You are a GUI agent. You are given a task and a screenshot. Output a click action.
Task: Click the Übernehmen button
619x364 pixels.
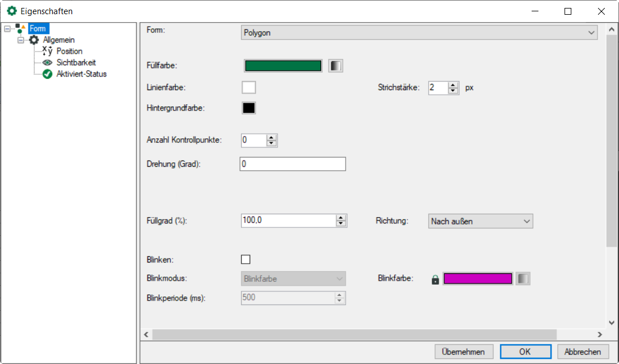coord(464,352)
